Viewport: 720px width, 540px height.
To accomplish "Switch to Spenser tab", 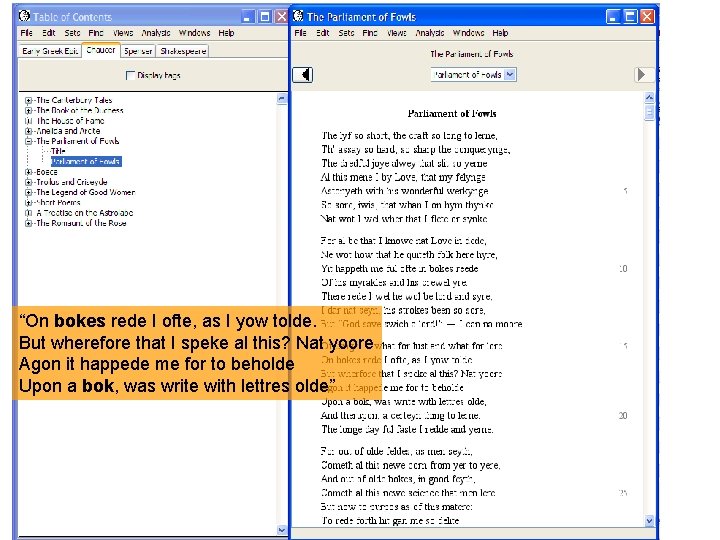I will pyautogui.click(x=138, y=51).
